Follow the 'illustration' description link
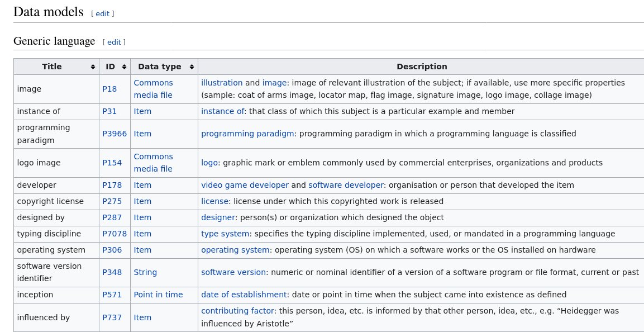Viewport: 644px width, 332px height. pos(222,83)
